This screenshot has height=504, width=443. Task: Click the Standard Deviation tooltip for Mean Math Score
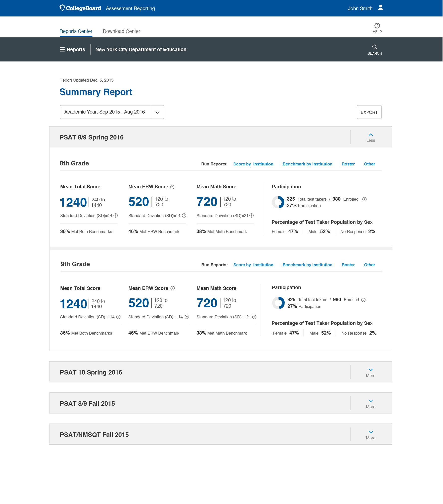pos(251,215)
